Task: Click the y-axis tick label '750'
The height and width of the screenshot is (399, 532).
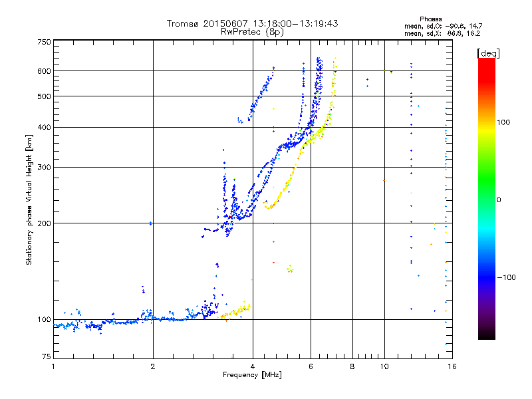Action: click(45, 42)
